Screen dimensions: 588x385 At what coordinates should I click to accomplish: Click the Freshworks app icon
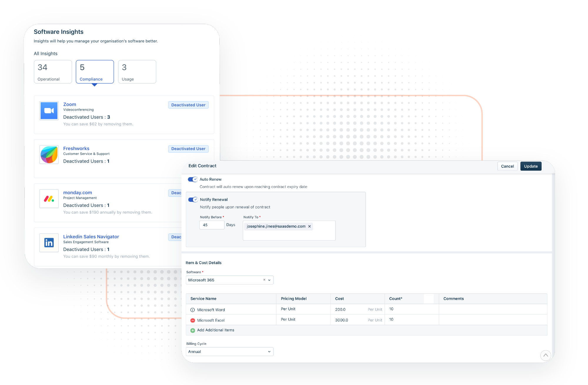coord(49,155)
